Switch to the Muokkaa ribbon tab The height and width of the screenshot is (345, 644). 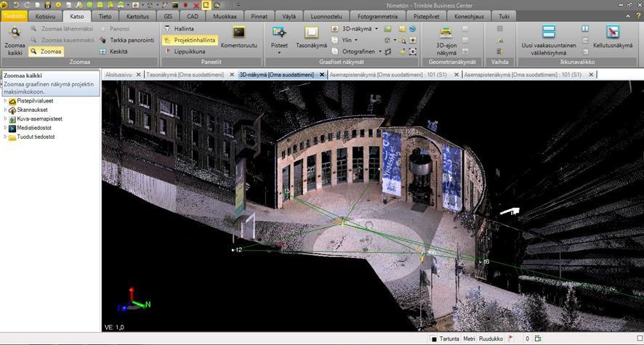point(225,17)
